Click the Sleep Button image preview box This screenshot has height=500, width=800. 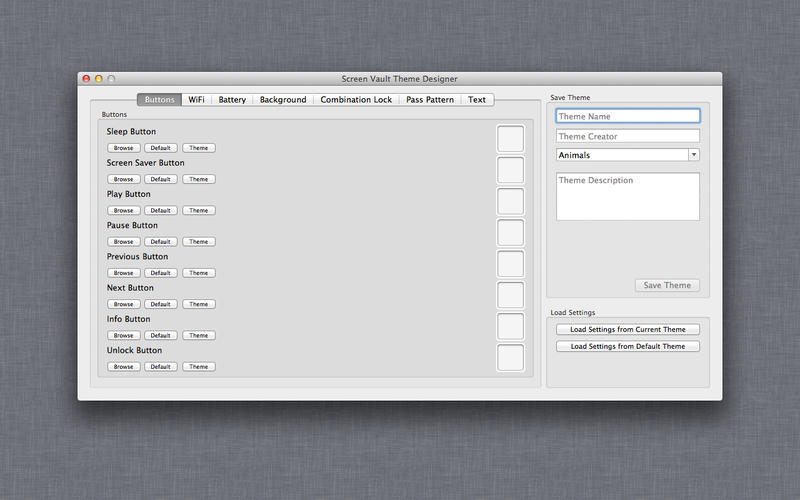(510, 139)
